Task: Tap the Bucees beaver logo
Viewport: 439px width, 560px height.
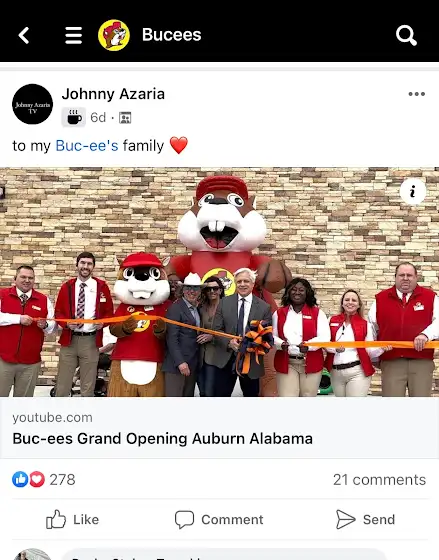Action: pyautogui.click(x=114, y=35)
